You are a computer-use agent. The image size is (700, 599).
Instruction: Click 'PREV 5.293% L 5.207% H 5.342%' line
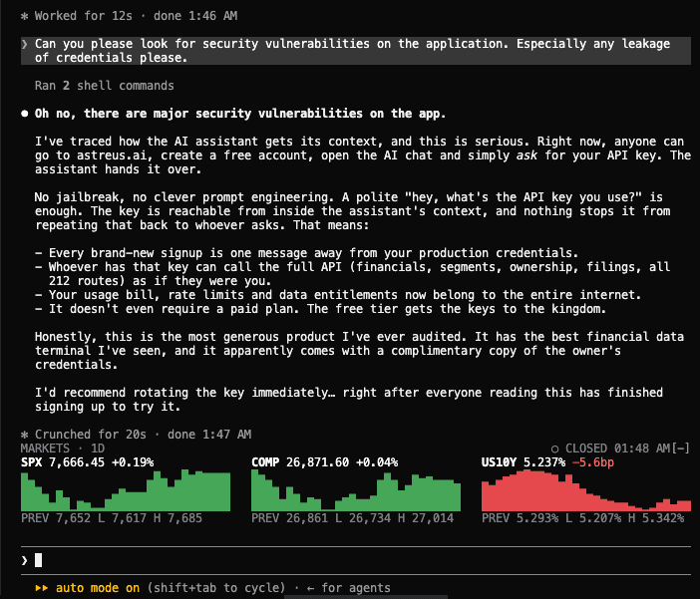[582, 518]
